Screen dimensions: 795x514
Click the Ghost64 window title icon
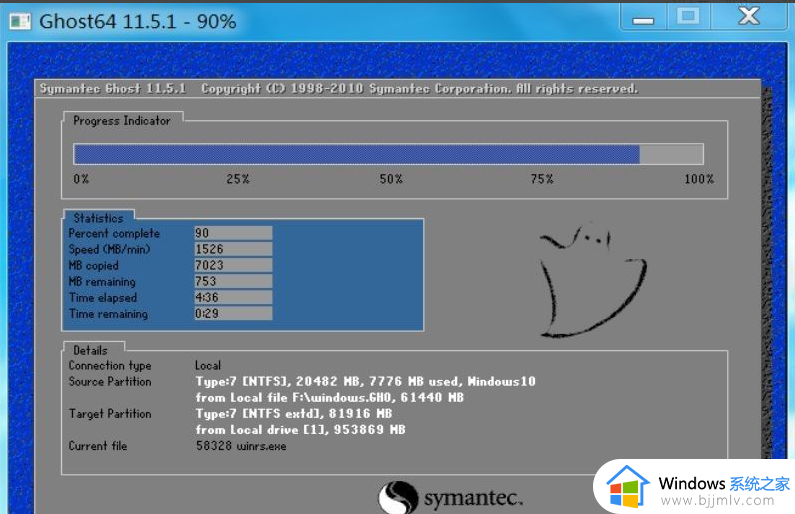20,21
